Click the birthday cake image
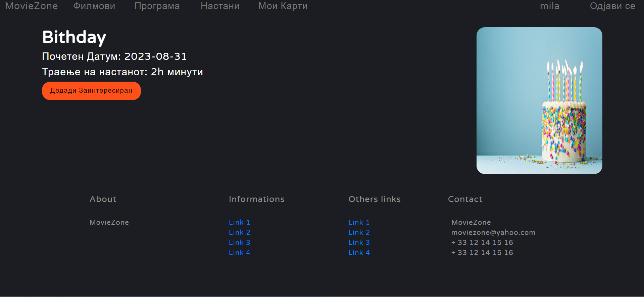The height and width of the screenshot is (297, 644). tap(539, 100)
